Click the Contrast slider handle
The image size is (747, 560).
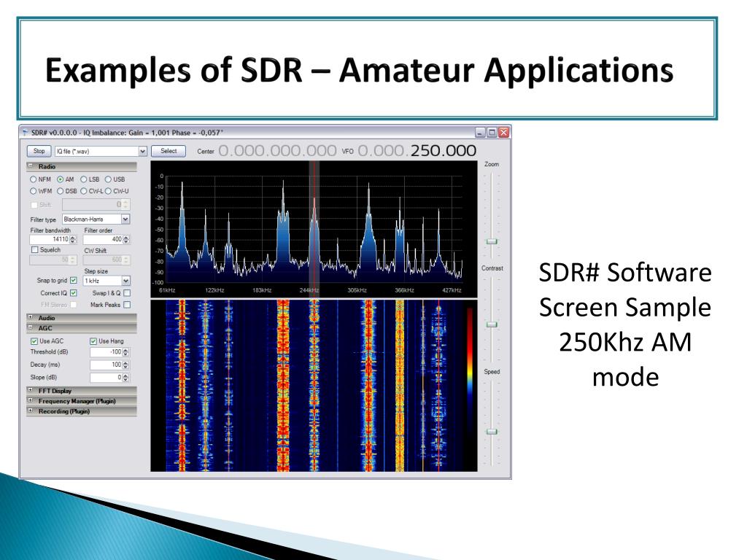click(x=492, y=324)
